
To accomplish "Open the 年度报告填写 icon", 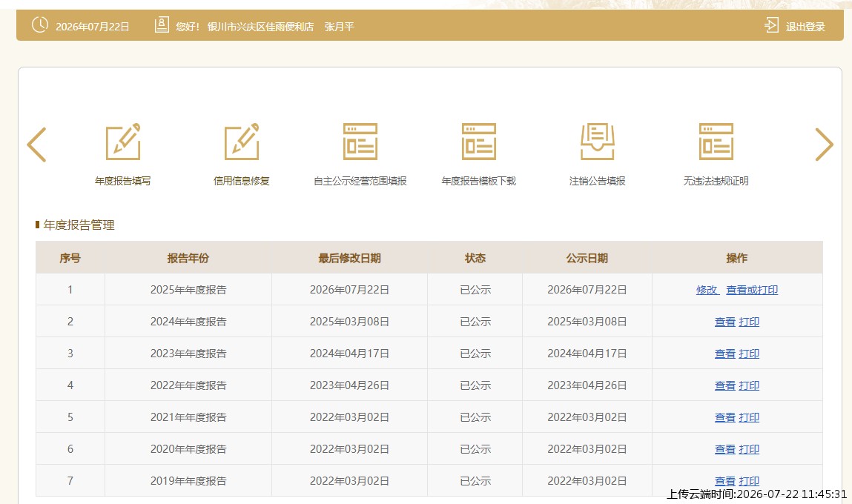I will [123, 142].
